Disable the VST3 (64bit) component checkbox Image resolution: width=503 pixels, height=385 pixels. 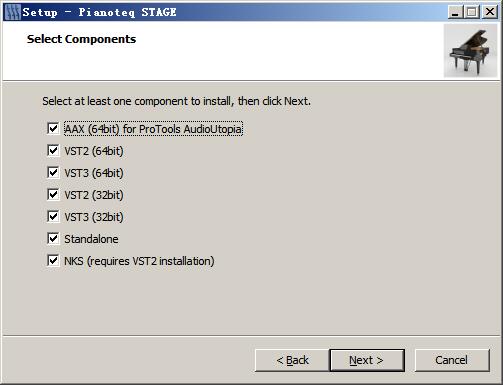point(53,173)
